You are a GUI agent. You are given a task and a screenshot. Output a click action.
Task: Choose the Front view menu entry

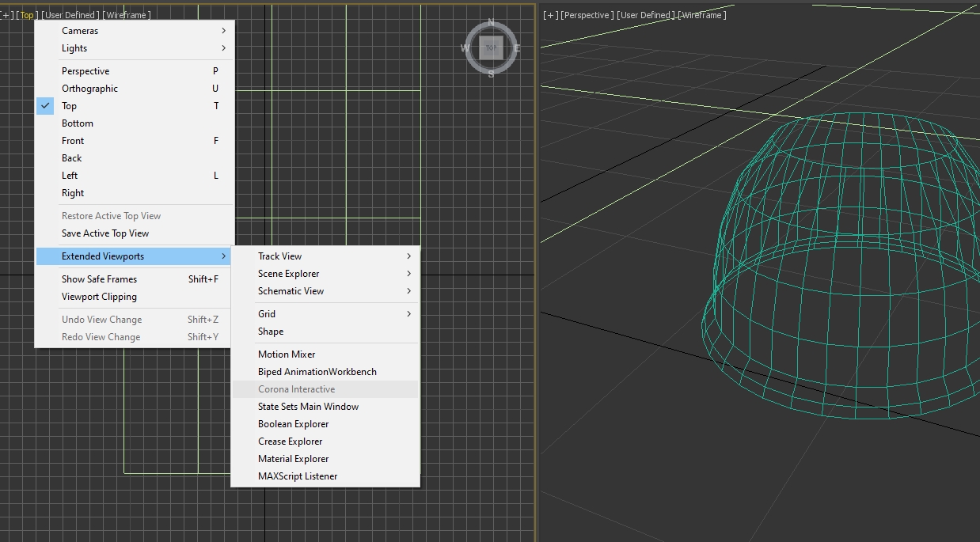click(x=135, y=141)
